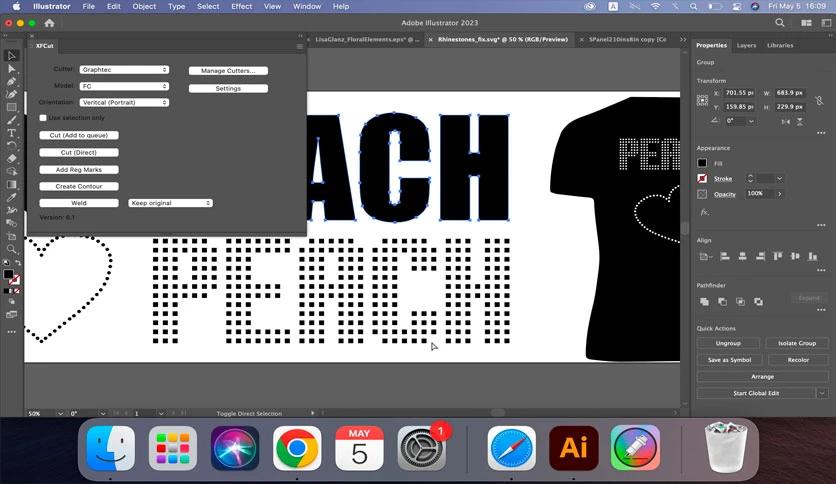This screenshot has height=484, width=836.
Task: Switch to the Libraries tab
Action: click(x=780, y=46)
